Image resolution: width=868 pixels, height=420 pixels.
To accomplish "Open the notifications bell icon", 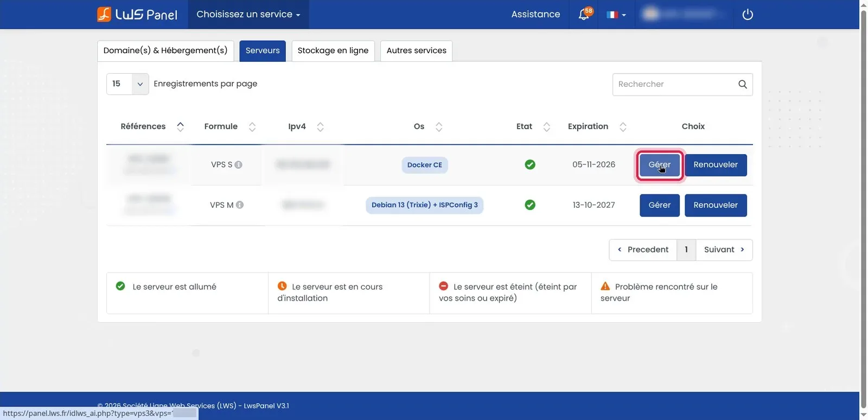I will [584, 15].
